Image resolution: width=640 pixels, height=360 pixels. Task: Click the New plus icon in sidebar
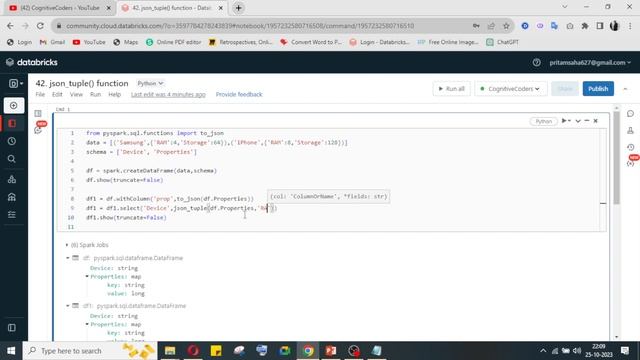pos(13,106)
